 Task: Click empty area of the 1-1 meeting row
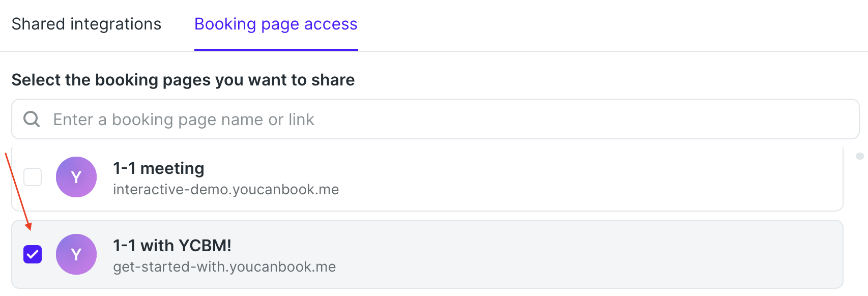point(560,178)
